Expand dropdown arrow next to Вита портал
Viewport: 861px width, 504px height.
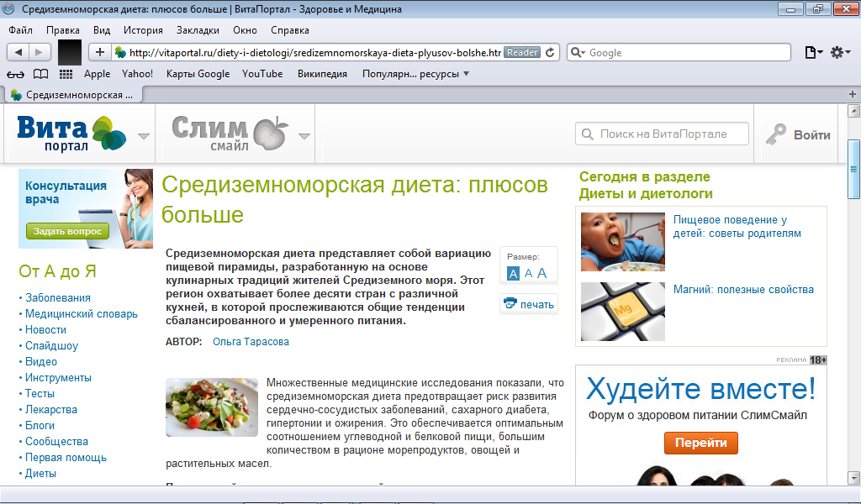(x=143, y=136)
